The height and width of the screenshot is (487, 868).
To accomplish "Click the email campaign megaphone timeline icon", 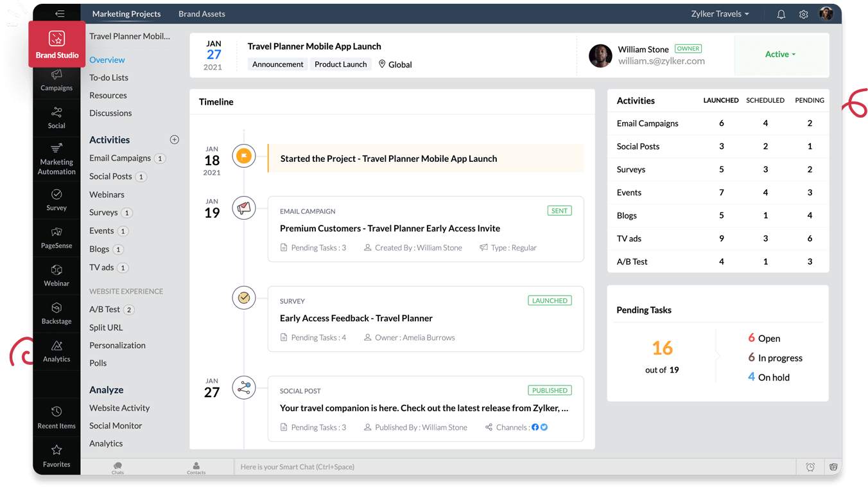I will click(x=244, y=208).
